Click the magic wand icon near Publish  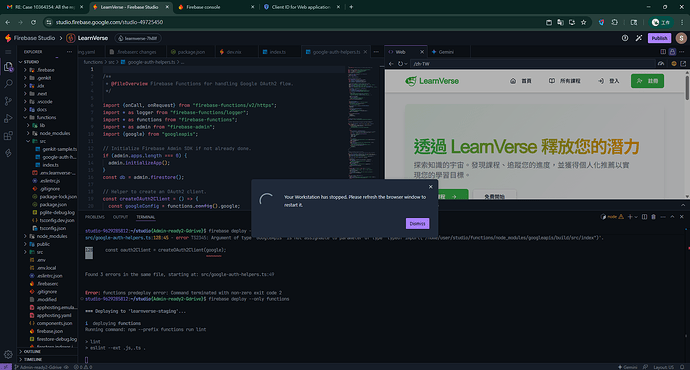[639, 38]
